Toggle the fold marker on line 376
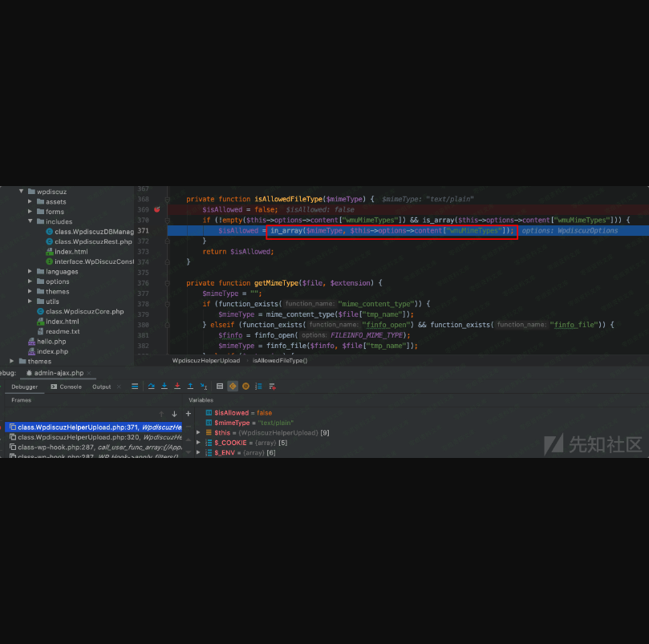Image resolution: width=649 pixels, height=644 pixels. click(x=168, y=283)
